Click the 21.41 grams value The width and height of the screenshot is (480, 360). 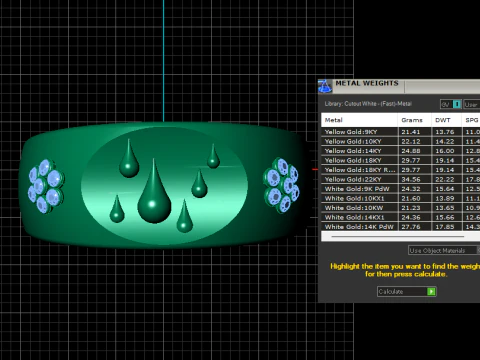[411, 132]
